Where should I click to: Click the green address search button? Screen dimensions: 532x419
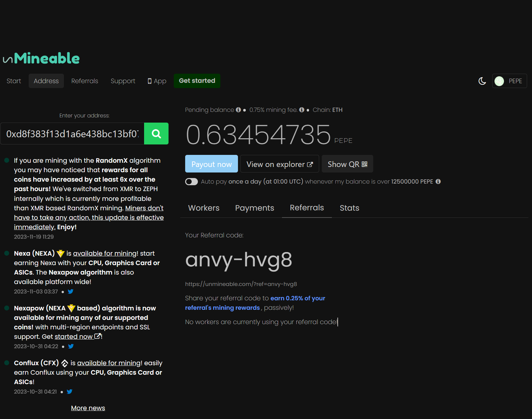click(156, 134)
